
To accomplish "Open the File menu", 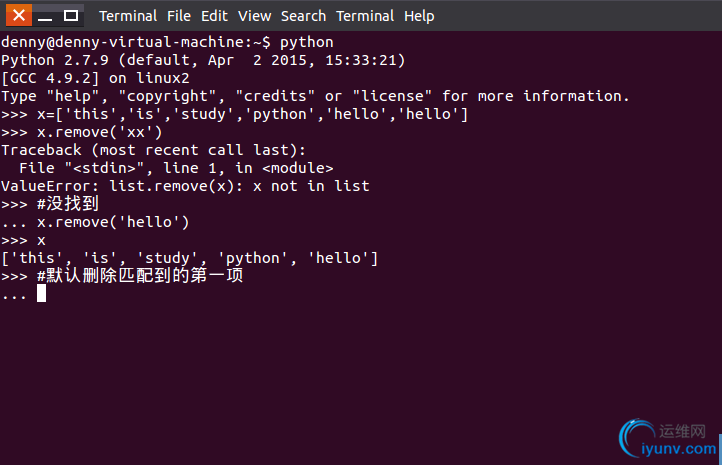I will 179,16.
